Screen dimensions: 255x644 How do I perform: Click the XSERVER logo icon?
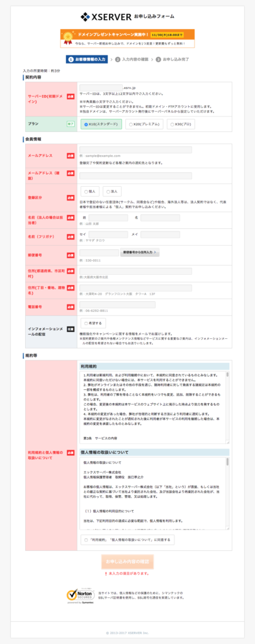point(85,16)
